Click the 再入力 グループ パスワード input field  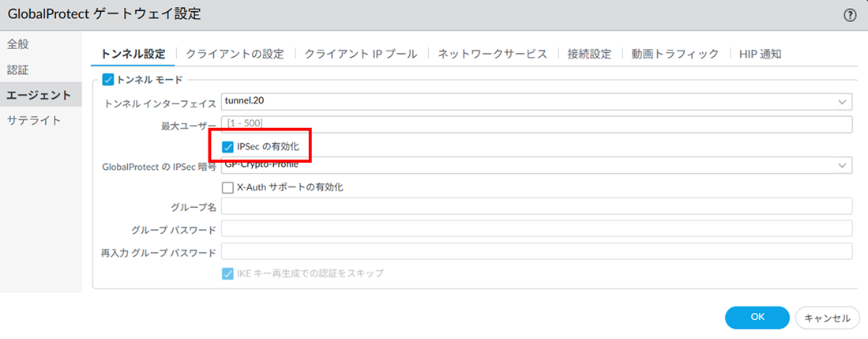tap(536, 251)
